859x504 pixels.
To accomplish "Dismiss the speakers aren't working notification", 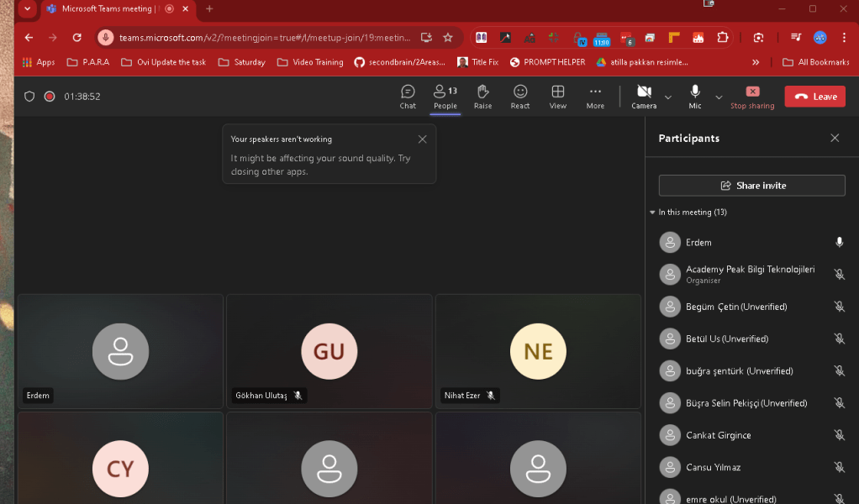I will (x=422, y=139).
